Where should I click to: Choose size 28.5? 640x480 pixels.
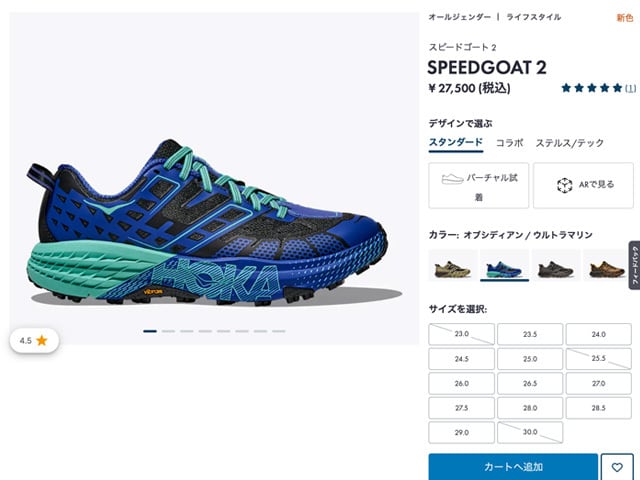(x=598, y=408)
